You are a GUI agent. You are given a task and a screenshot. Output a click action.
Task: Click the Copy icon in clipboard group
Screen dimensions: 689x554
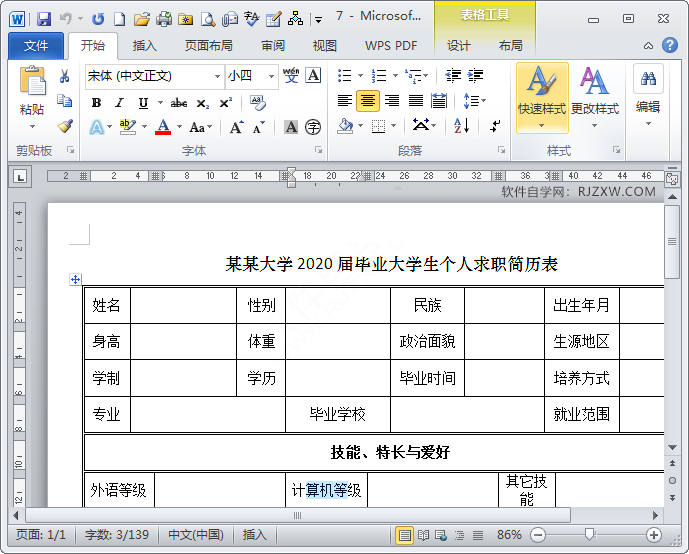(65, 101)
